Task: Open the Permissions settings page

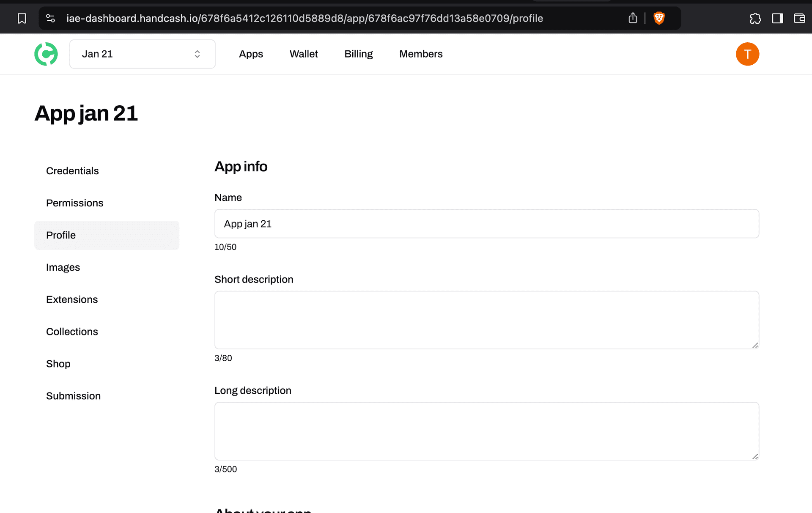Action: tap(74, 203)
